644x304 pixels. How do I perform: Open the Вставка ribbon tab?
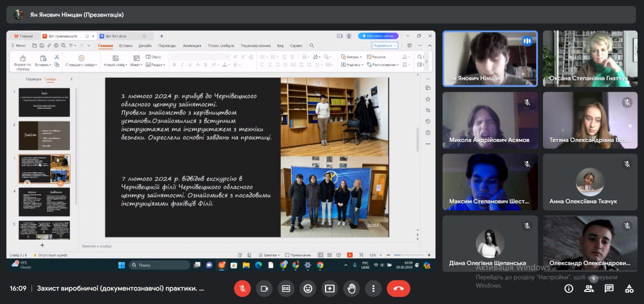[126, 45]
